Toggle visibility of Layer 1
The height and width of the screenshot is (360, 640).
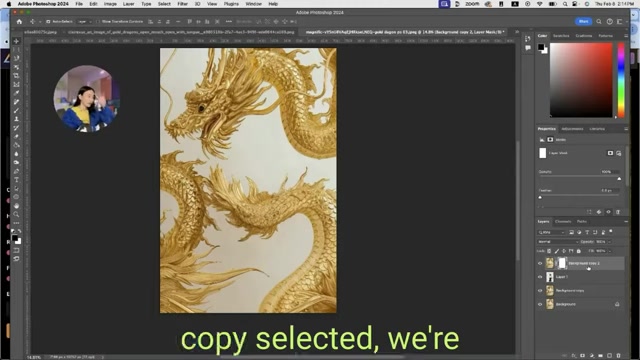click(x=540, y=277)
